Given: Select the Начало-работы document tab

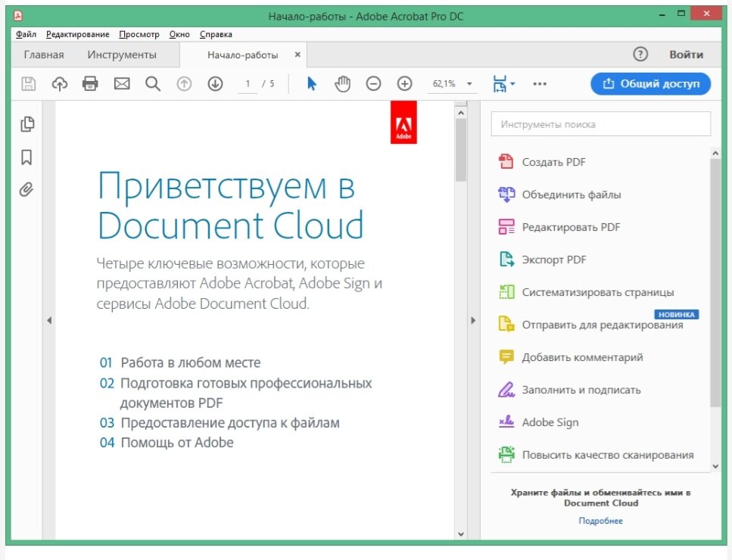Looking at the screenshot, I should (x=243, y=55).
